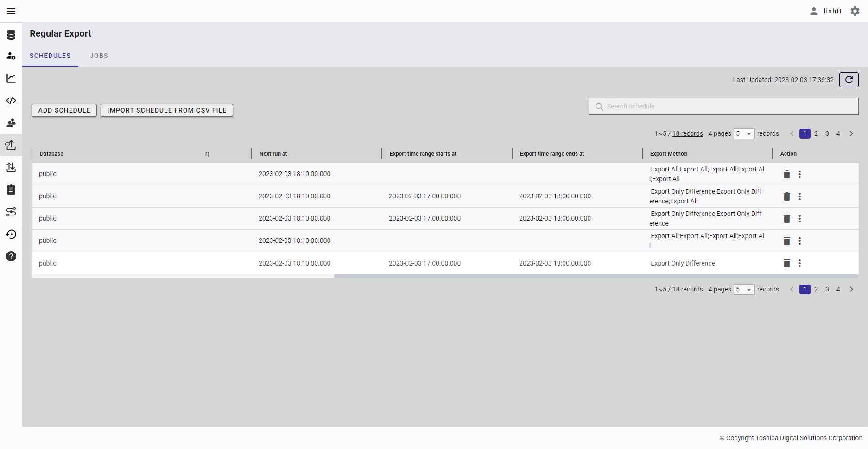Click the Regular Export page title

tap(61, 33)
